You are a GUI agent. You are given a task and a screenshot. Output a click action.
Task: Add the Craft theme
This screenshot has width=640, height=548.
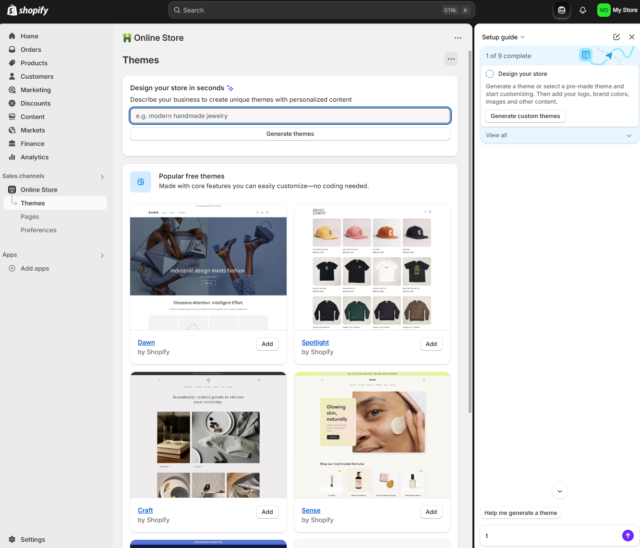point(267,512)
